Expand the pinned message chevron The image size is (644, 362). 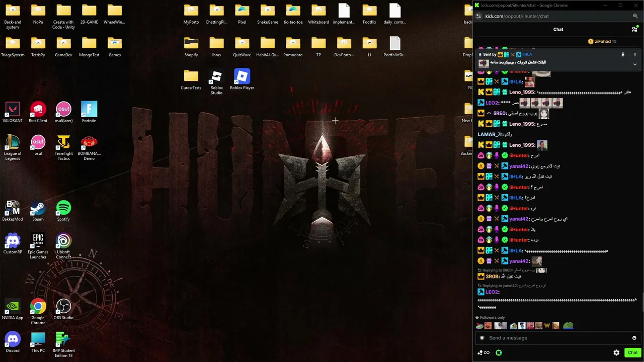[x=635, y=64]
